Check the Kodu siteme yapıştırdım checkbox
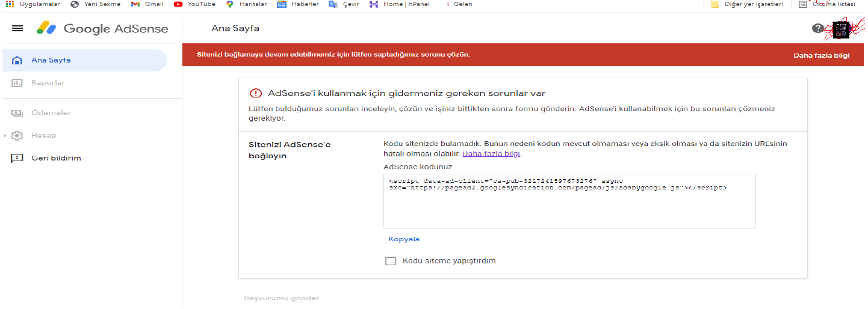The height and width of the screenshot is (309, 868). (x=391, y=261)
